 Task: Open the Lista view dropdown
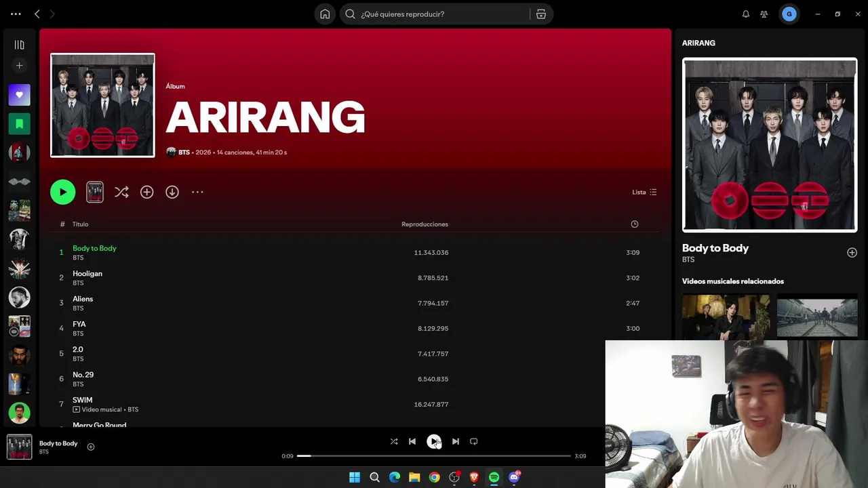click(x=644, y=192)
